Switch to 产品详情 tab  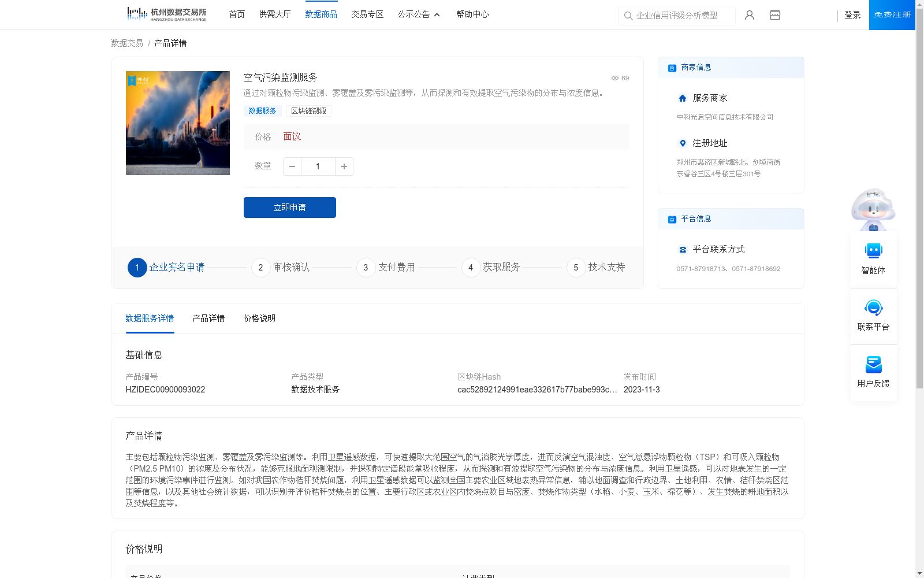pos(208,318)
